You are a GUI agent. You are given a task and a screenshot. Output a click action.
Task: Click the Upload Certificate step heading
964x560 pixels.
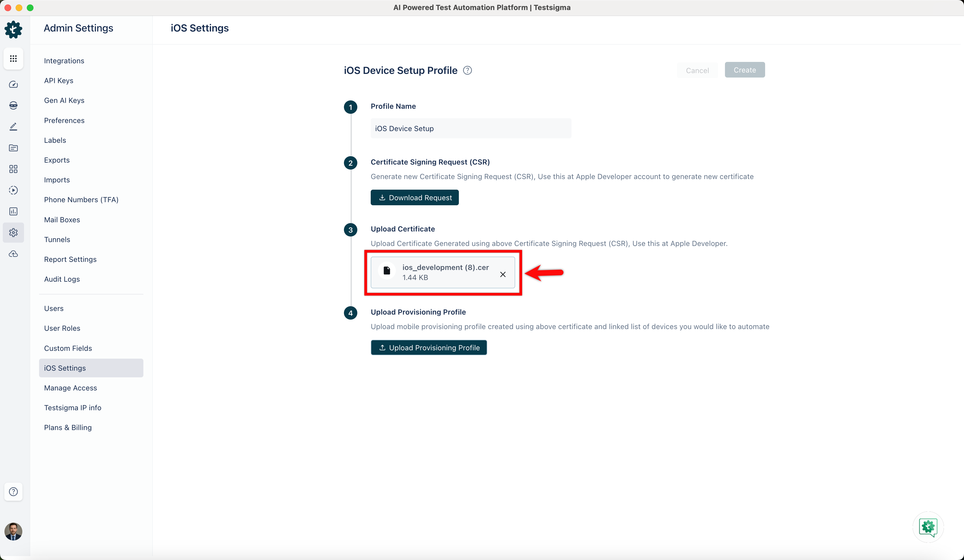403,229
